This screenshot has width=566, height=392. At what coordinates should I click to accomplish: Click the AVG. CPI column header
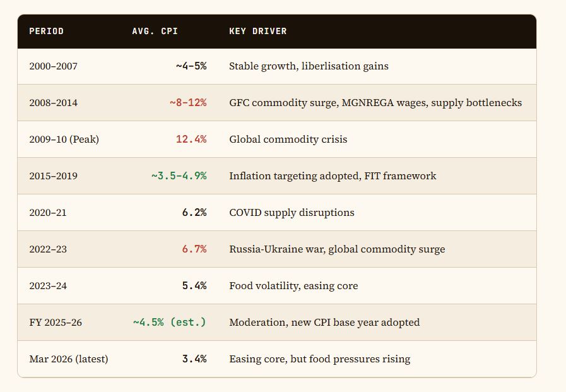155,31
